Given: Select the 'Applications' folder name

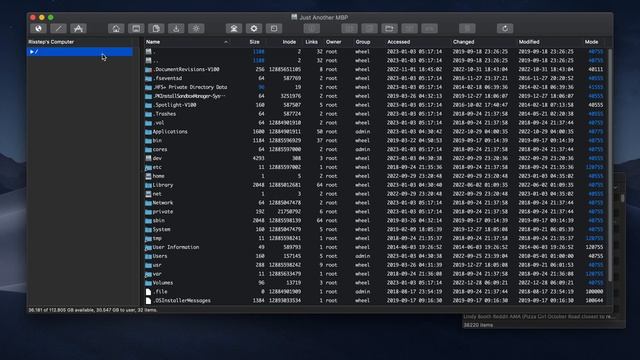Looking at the screenshot, I should (170, 132).
